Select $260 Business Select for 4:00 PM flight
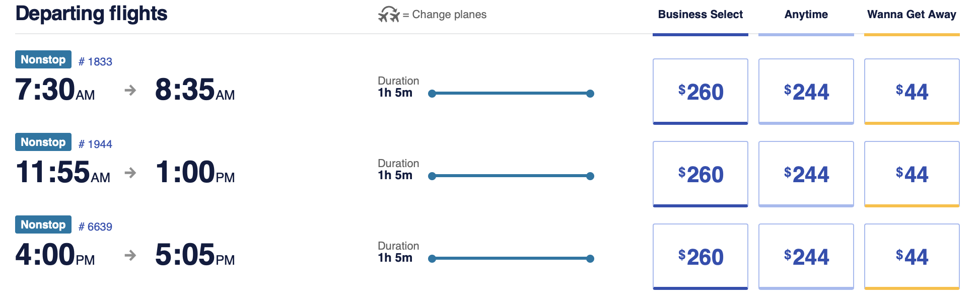 coord(701,257)
